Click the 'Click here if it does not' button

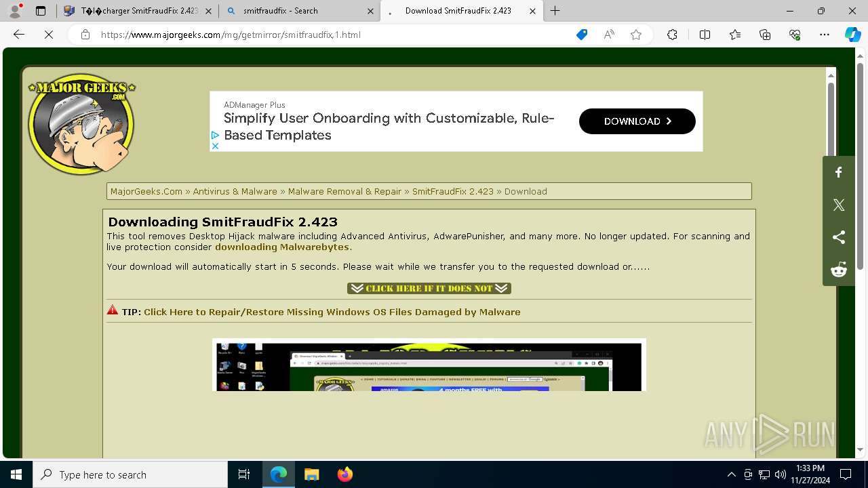(429, 288)
